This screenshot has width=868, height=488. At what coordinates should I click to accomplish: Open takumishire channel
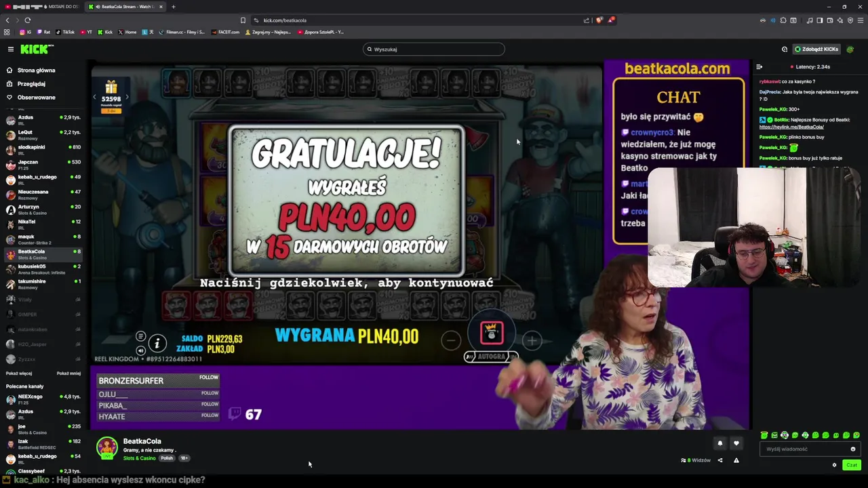pyautogui.click(x=42, y=284)
